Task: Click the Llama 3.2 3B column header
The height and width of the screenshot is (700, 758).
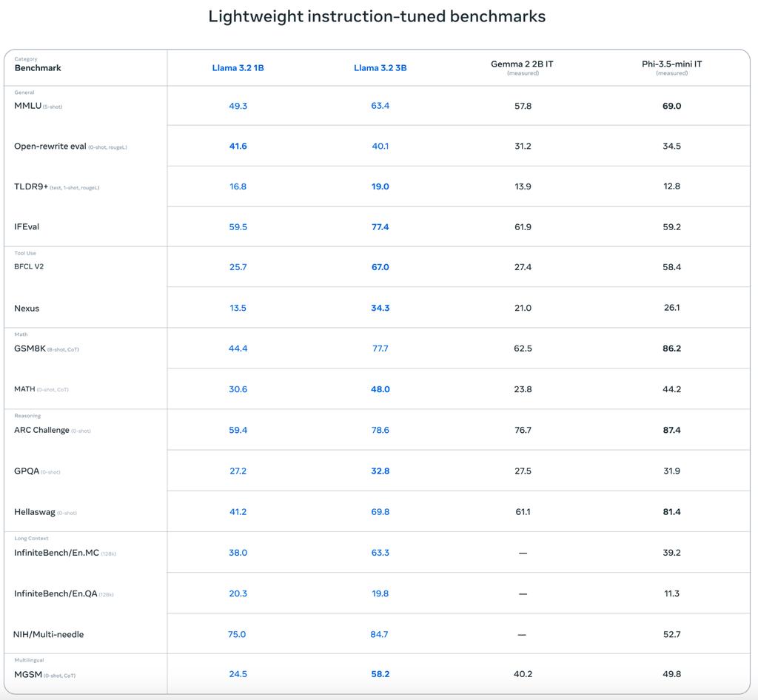Action: (x=380, y=68)
